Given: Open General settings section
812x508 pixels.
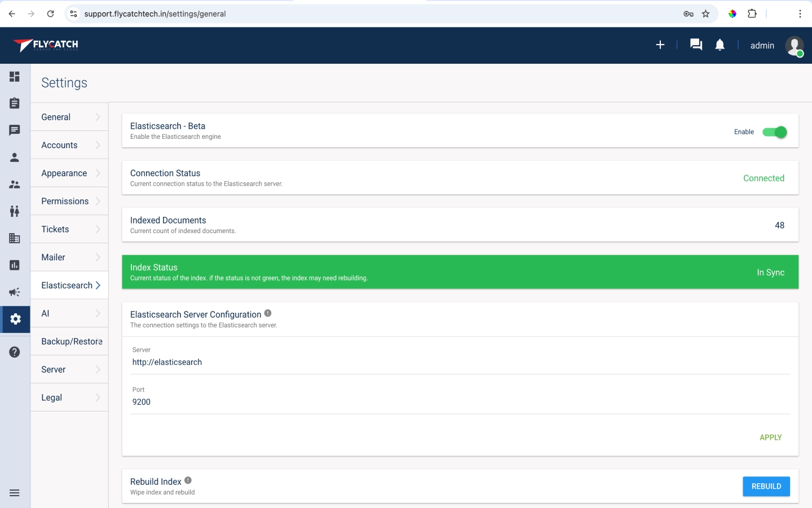Looking at the screenshot, I should click(x=69, y=117).
